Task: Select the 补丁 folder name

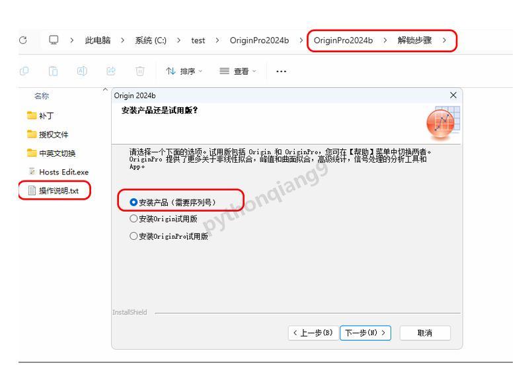Action: (x=46, y=116)
